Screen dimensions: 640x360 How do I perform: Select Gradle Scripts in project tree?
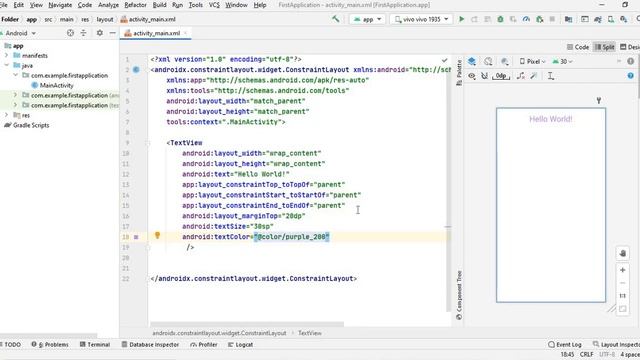tap(27, 125)
